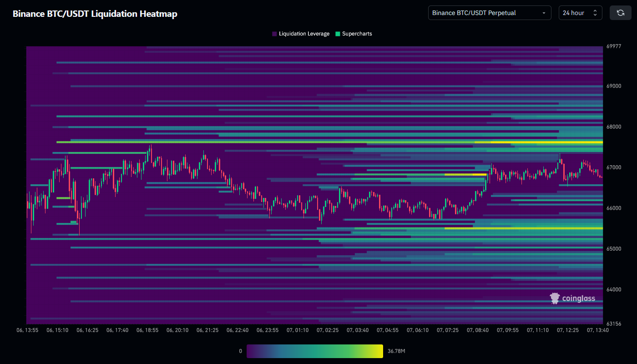
Task: Open the 24 hour time range selector
Action: click(x=580, y=13)
